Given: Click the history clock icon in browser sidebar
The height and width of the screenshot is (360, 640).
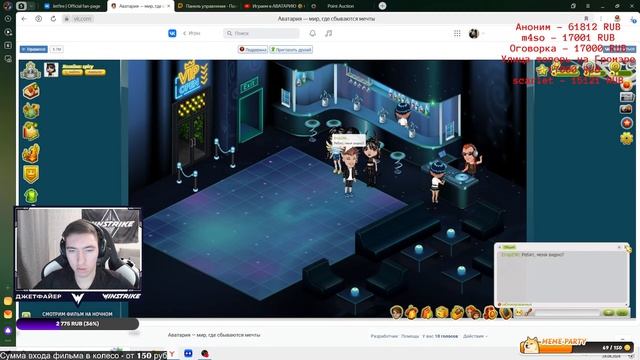Looking at the screenshot, I should point(8,19).
